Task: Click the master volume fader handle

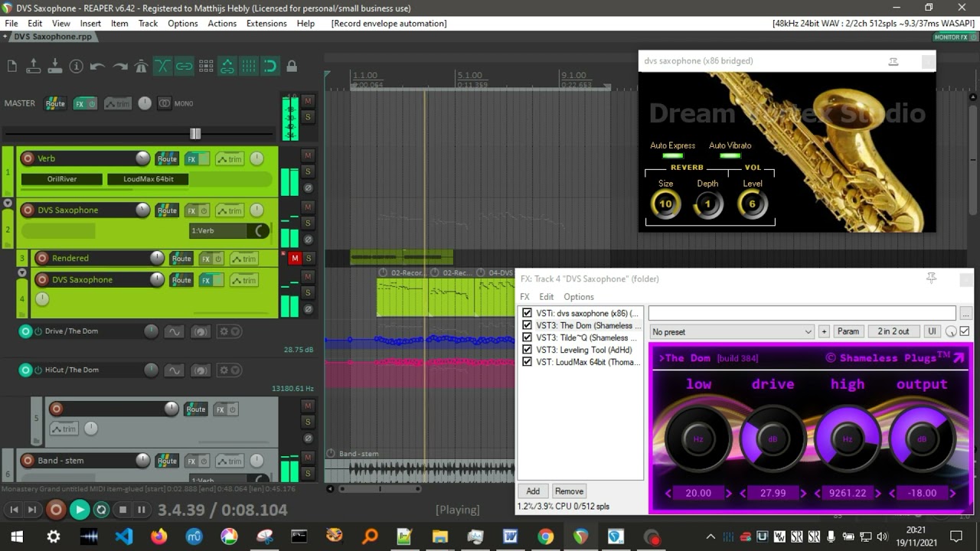Action: [x=195, y=134]
